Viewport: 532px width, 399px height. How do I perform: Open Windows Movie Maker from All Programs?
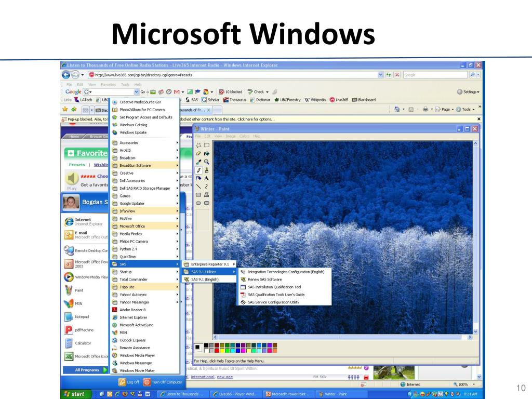tap(145, 370)
